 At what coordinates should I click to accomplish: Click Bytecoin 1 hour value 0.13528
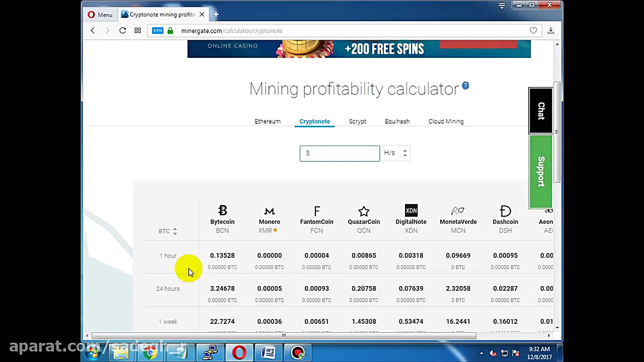click(x=222, y=255)
